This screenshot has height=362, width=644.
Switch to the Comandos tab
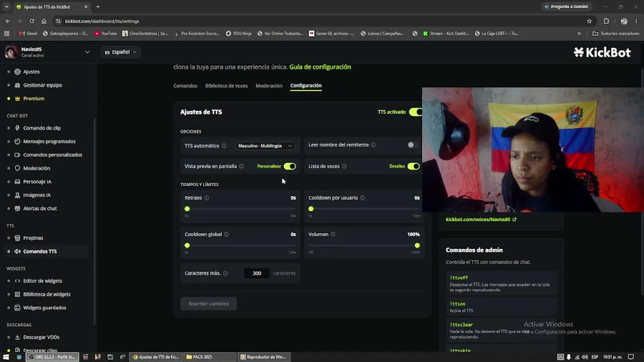click(185, 86)
